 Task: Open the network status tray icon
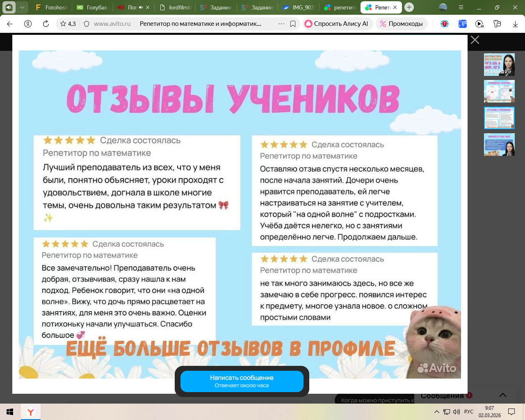pyautogui.click(x=447, y=412)
